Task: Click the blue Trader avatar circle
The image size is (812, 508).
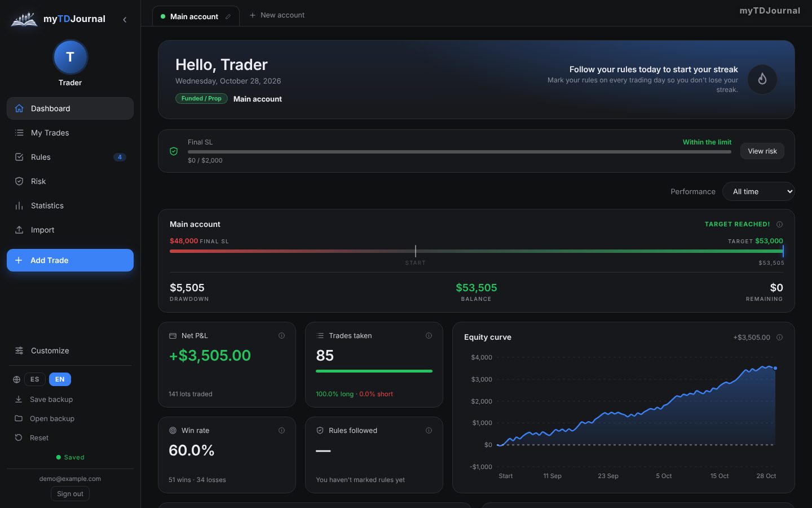Action: coord(70,57)
